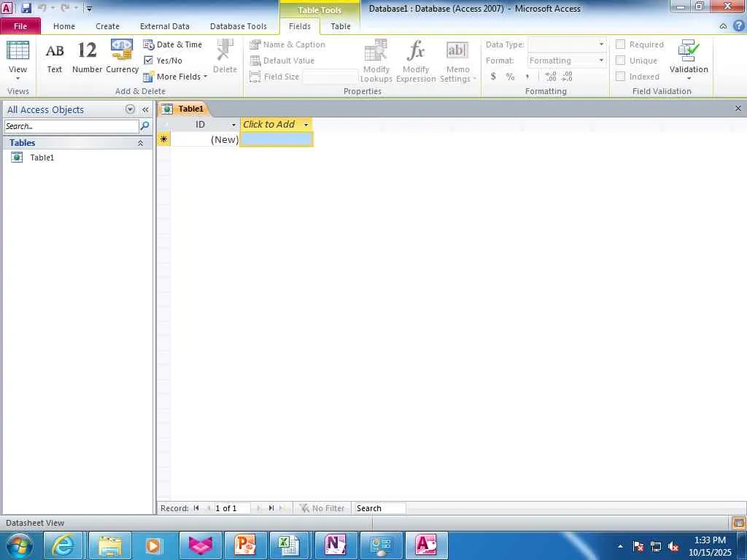Image resolution: width=747 pixels, height=560 pixels.
Task: Click the Modify Expression fx icon
Action: pos(416,50)
